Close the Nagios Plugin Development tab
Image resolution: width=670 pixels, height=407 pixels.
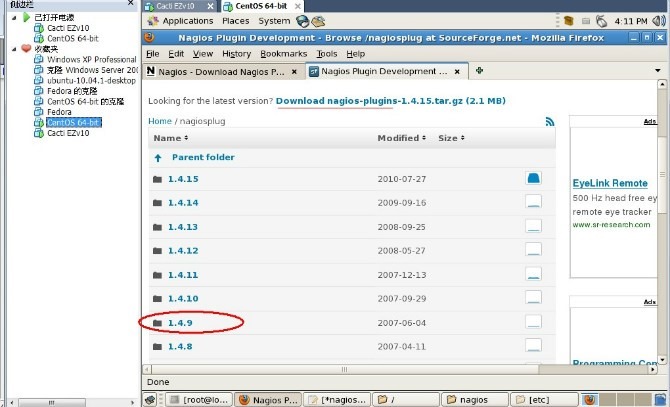click(x=457, y=72)
